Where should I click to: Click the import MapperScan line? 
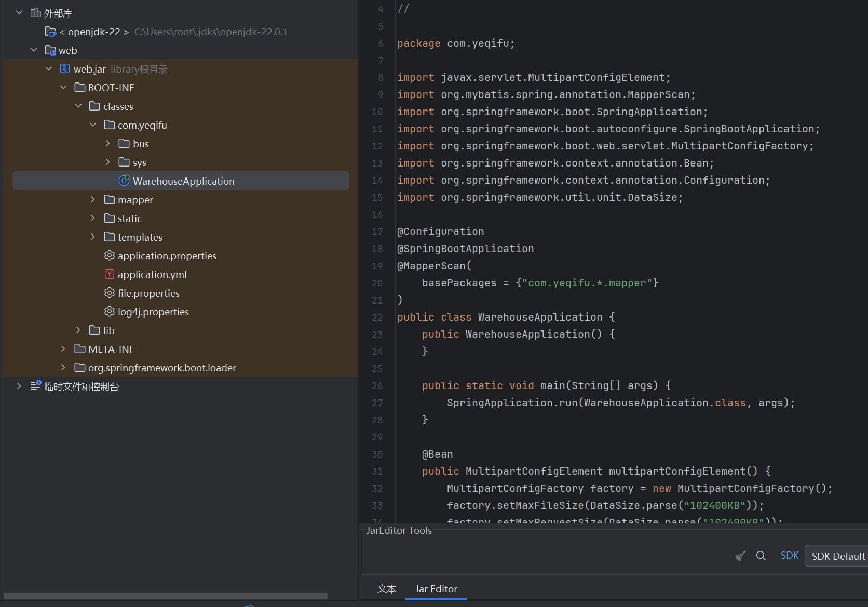tap(546, 94)
